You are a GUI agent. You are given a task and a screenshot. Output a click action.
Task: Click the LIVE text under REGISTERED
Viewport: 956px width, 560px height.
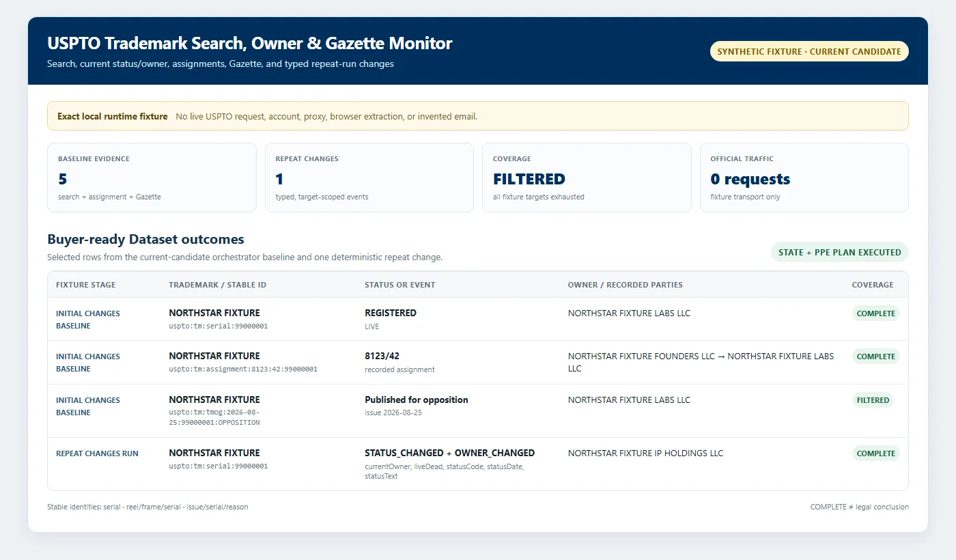pyautogui.click(x=371, y=326)
